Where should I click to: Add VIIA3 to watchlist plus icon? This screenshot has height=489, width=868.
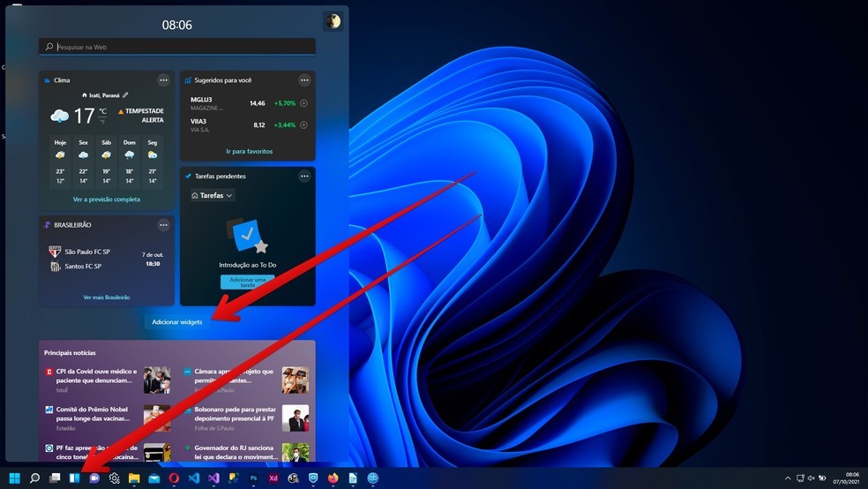coord(304,124)
